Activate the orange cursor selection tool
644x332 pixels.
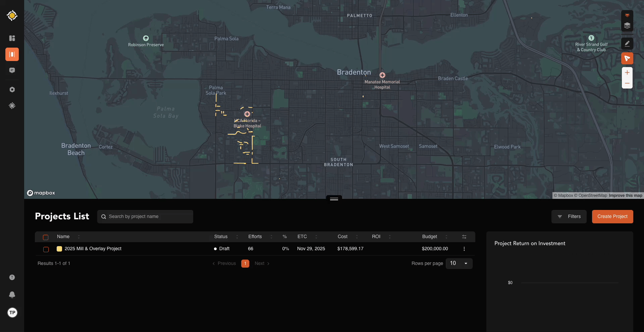coord(627,58)
